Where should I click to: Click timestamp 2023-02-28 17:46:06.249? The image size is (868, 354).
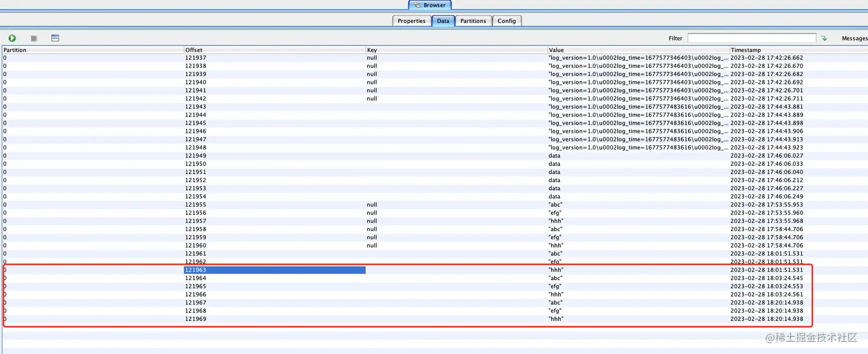(766, 197)
